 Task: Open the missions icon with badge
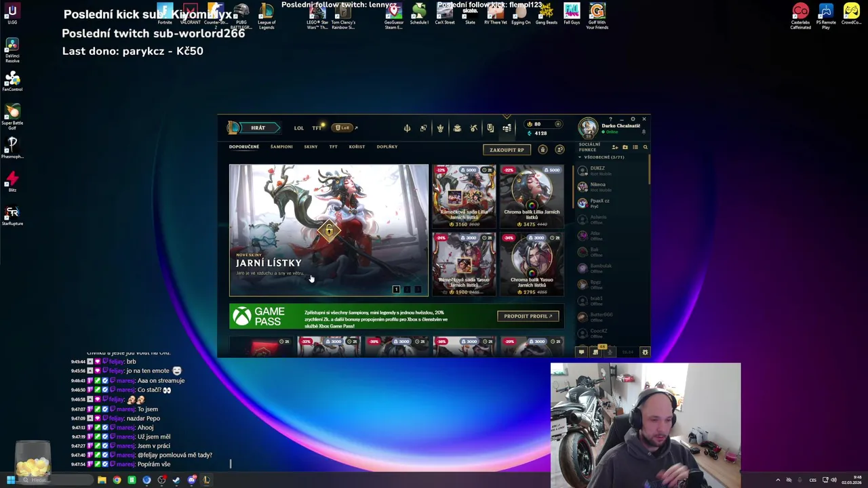595,352
